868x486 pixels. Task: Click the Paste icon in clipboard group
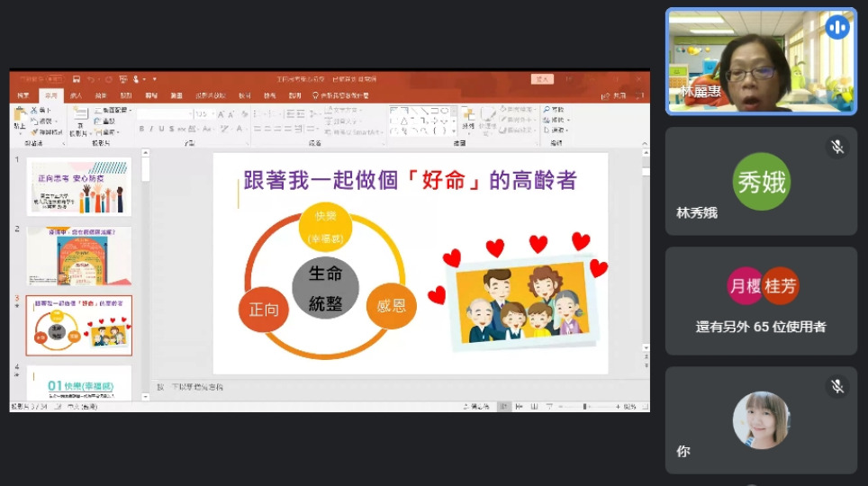(x=20, y=117)
